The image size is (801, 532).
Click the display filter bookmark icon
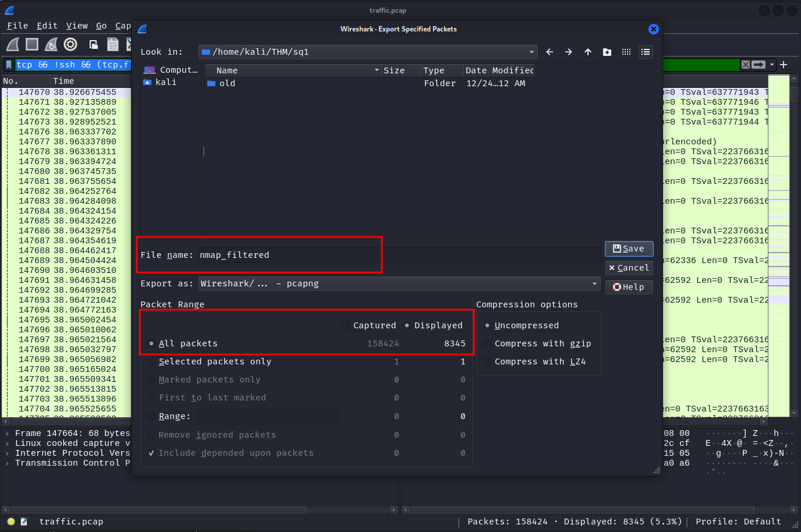point(9,65)
